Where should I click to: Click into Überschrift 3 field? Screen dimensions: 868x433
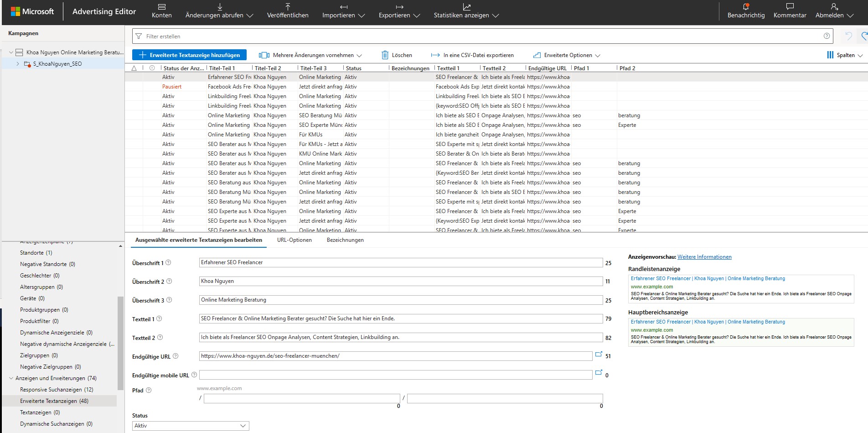(401, 300)
